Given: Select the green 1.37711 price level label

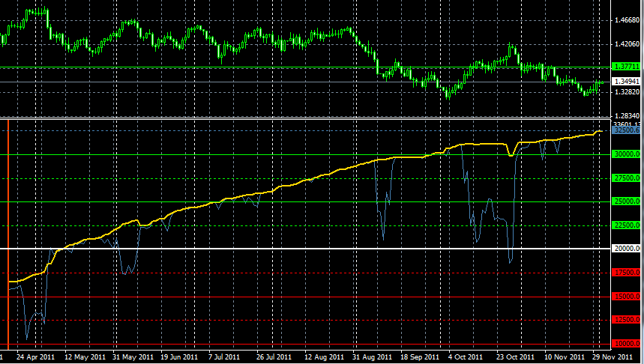Looking at the screenshot, I should pyautogui.click(x=626, y=67).
